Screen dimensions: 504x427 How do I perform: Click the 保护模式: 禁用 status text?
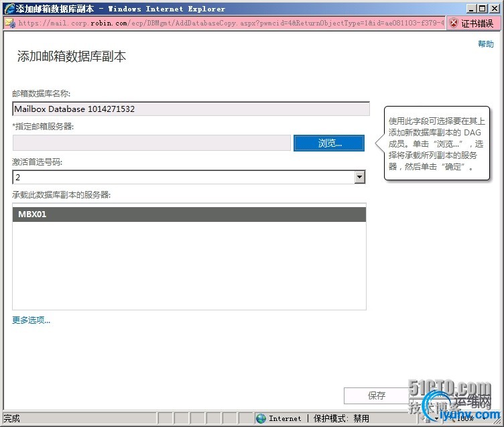pos(341,418)
